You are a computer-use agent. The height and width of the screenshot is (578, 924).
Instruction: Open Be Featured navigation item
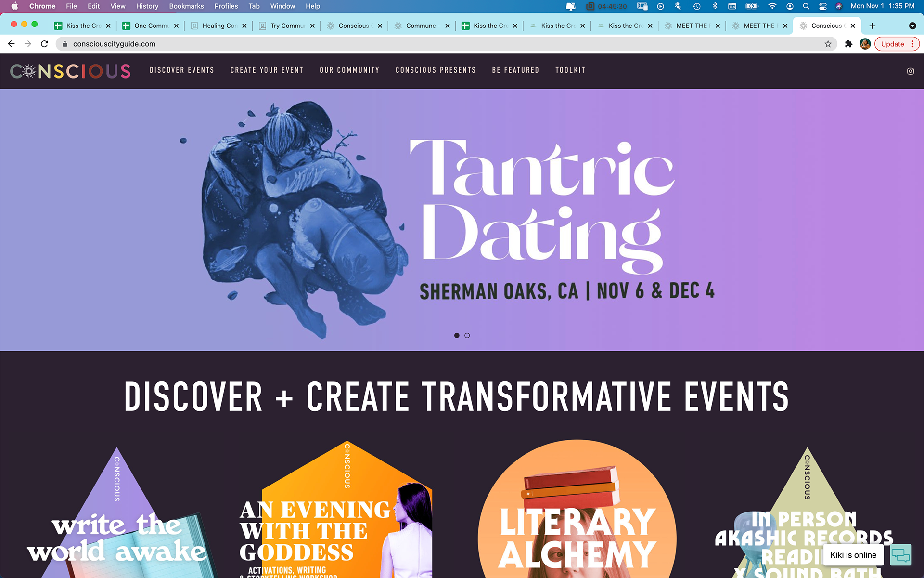(515, 70)
